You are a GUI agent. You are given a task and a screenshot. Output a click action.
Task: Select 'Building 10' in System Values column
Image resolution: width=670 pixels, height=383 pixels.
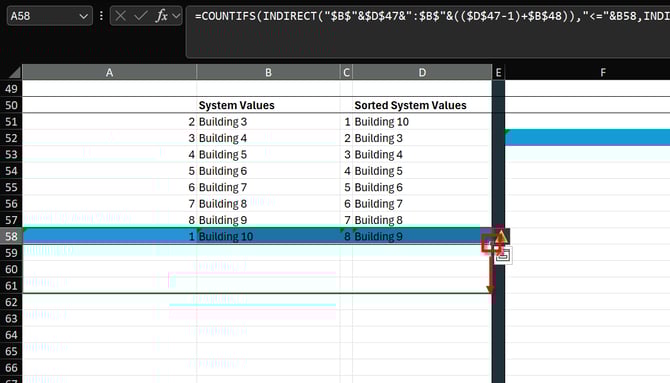pyautogui.click(x=268, y=236)
